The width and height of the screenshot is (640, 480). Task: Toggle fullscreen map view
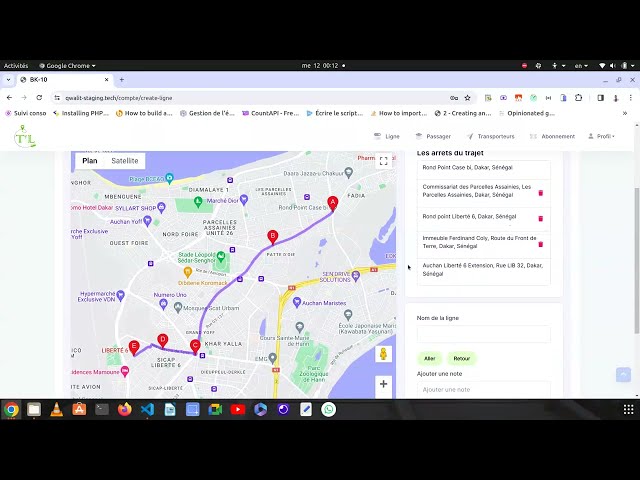383,161
